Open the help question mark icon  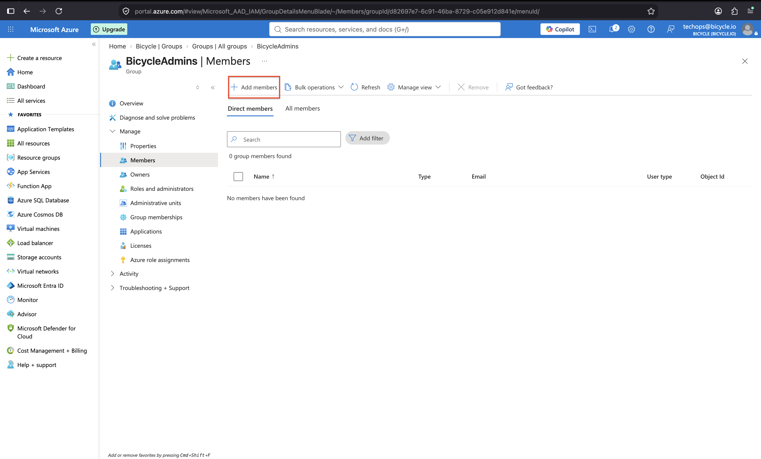pos(651,30)
